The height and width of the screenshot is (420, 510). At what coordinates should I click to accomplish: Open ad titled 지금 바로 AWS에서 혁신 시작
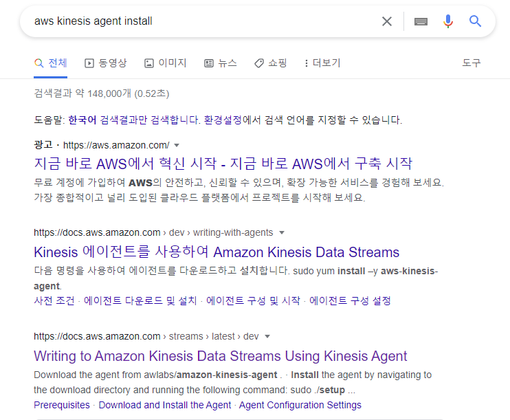pyautogui.click(x=223, y=164)
